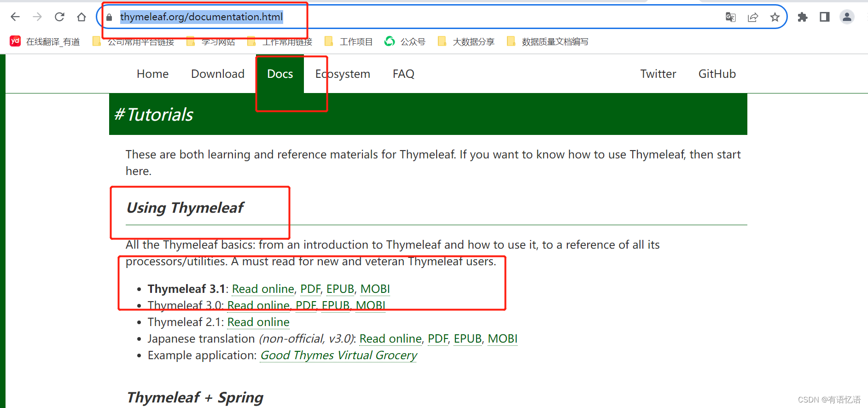The image size is (868, 408).
Task: Download the Thymeleaf 3.0 PDF
Action: [306, 305]
